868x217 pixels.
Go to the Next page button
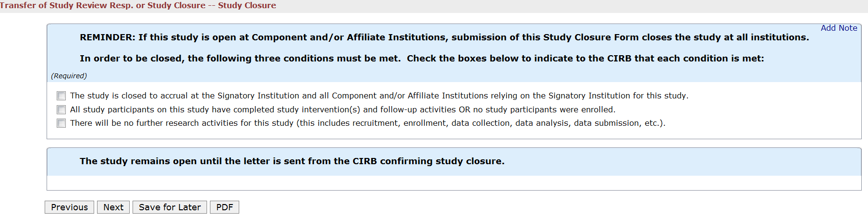point(113,207)
